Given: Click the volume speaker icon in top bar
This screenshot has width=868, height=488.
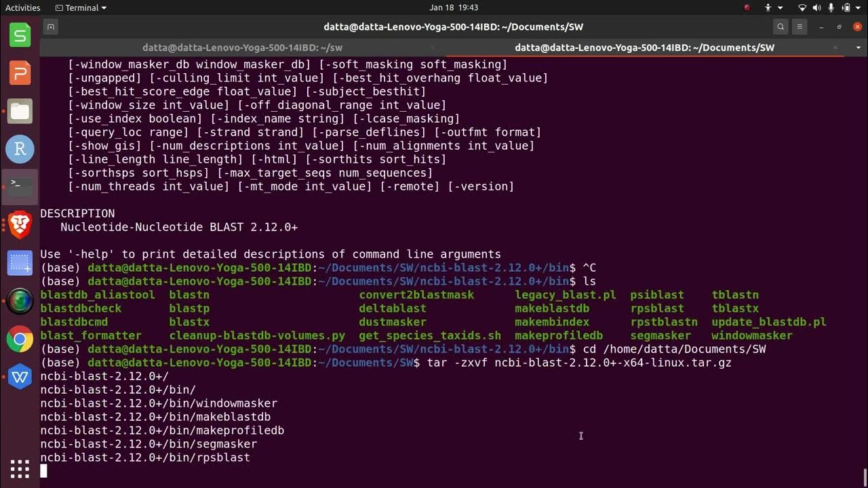Looking at the screenshot, I should pos(817,8).
